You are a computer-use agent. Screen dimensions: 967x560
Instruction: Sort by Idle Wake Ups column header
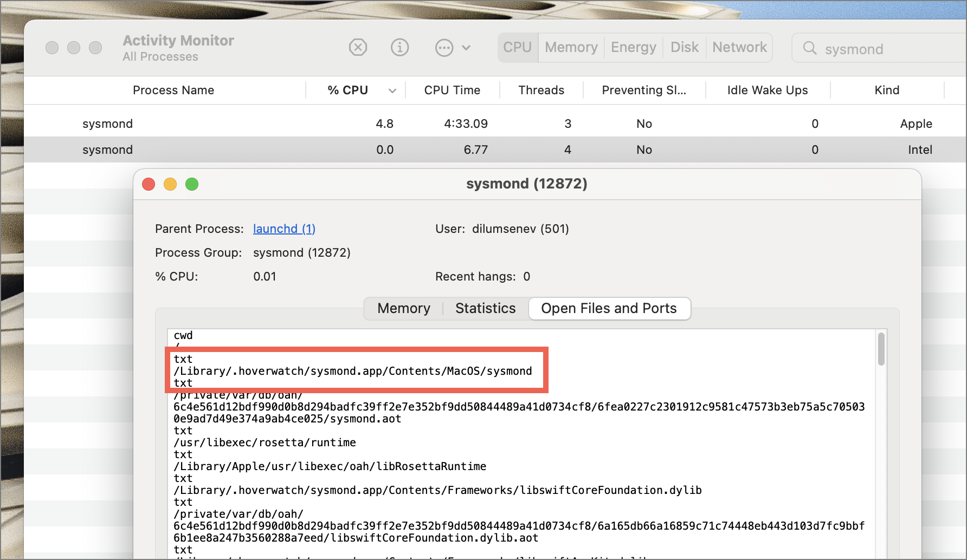pyautogui.click(x=768, y=90)
